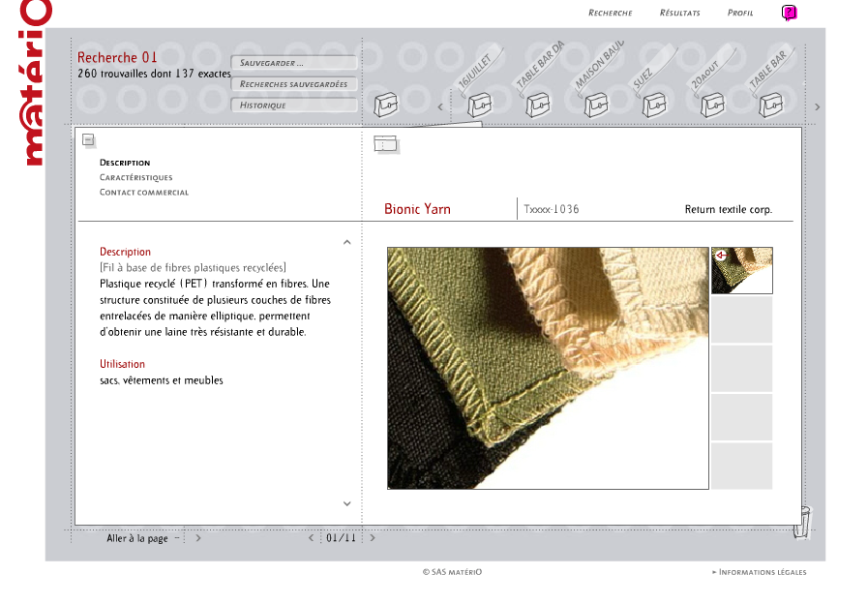
Task: Show more briefcases with the right arrow
Action: (x=817, y=106)
